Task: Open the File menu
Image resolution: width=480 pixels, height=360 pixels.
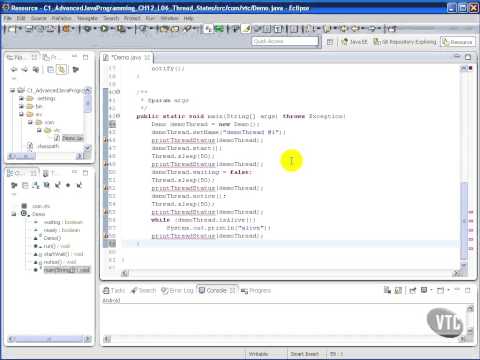Action: tap(8, 18)
